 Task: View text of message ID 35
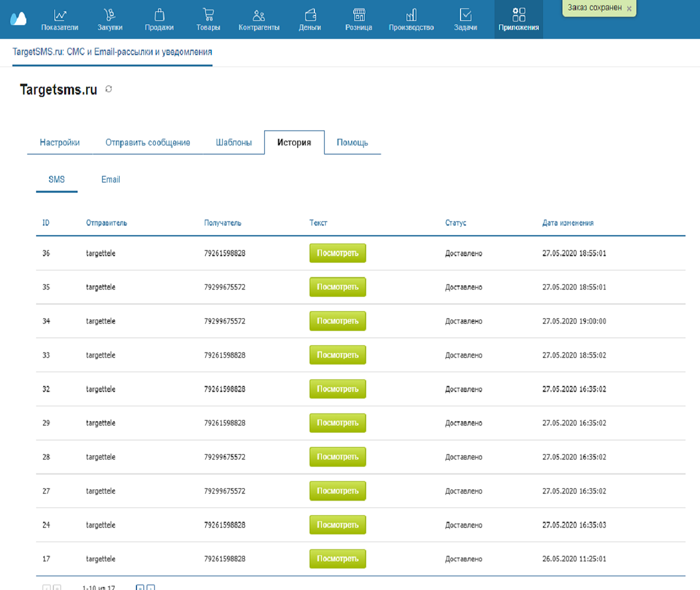pos(338,287)
